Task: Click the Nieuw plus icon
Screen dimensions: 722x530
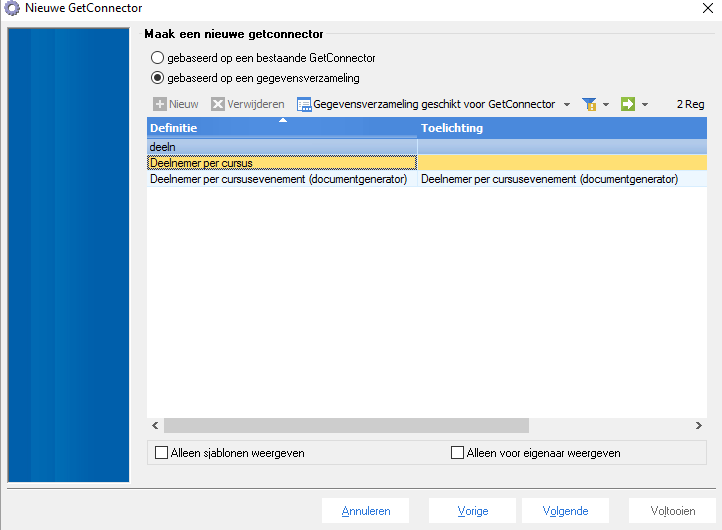Action: click(x=159, y=104)
